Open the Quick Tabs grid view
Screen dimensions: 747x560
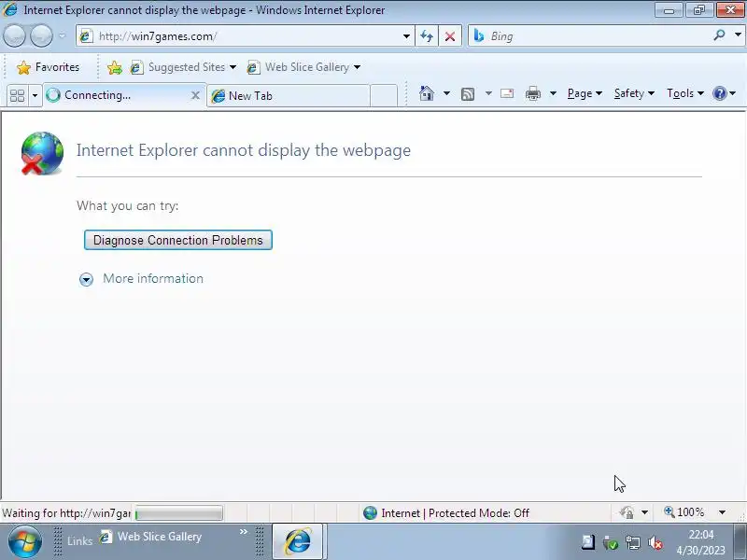[17, 96]
